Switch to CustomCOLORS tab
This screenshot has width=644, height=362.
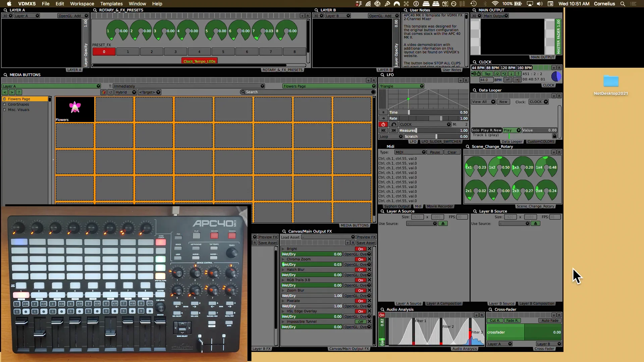tap(541, 141)
